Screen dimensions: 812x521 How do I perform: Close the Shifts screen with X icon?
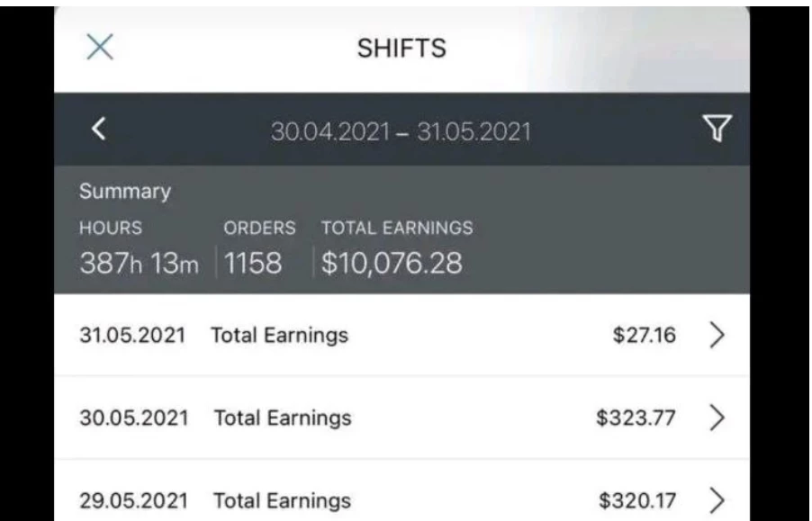(99, 47)
